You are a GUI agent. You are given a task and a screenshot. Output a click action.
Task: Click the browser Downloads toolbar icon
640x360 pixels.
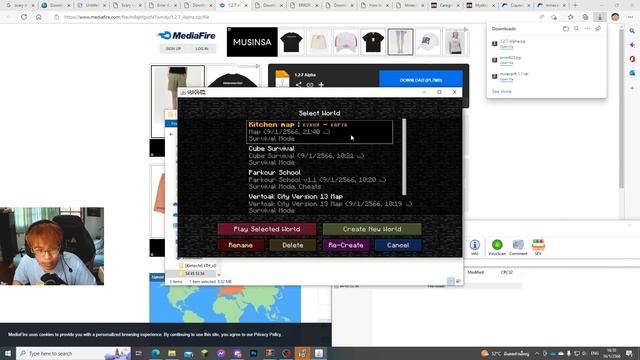(600, 17)
